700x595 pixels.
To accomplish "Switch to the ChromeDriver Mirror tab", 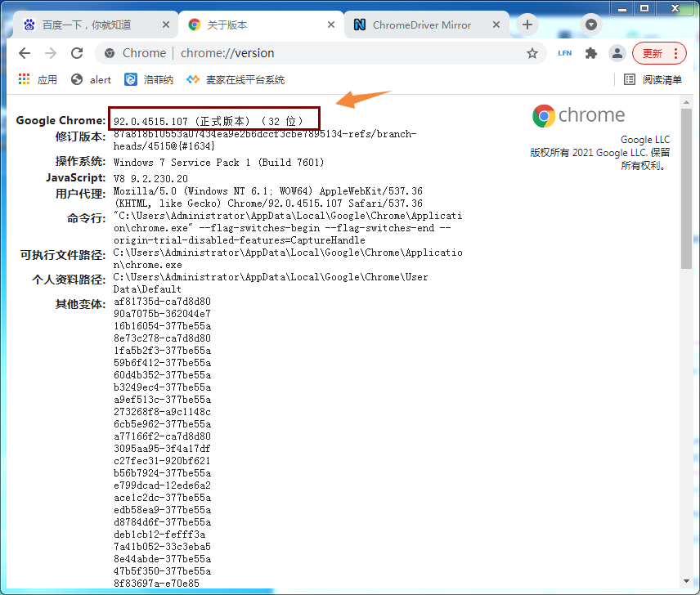I will click(x=426, y=25).
